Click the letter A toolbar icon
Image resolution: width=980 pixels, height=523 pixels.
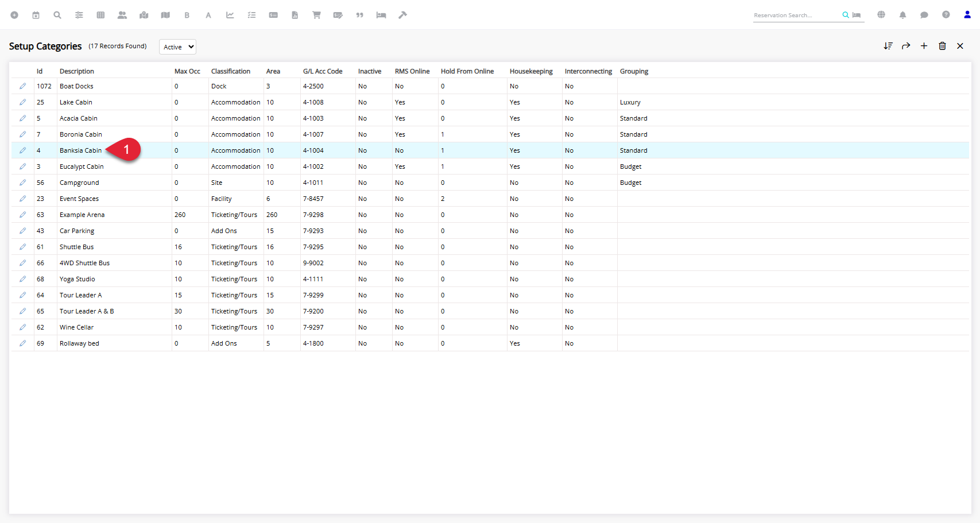pos(208,15)
